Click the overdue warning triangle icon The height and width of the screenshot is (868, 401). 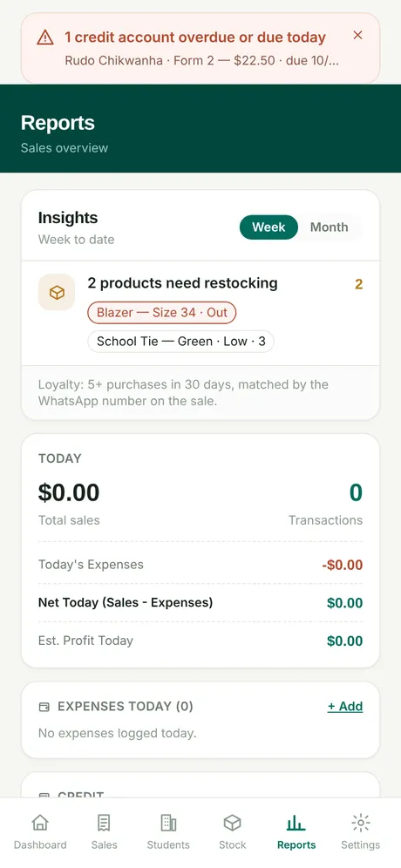45,37
